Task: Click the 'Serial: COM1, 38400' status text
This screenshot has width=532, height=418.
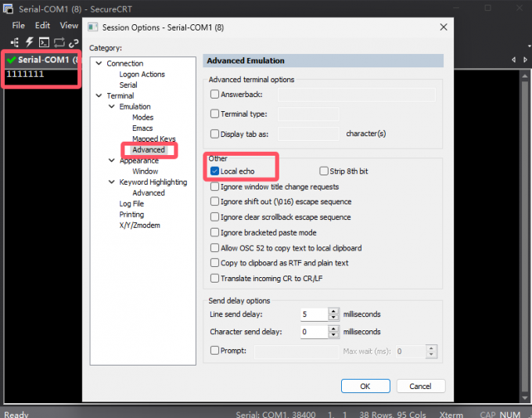Action: click(x=276, y=415)
